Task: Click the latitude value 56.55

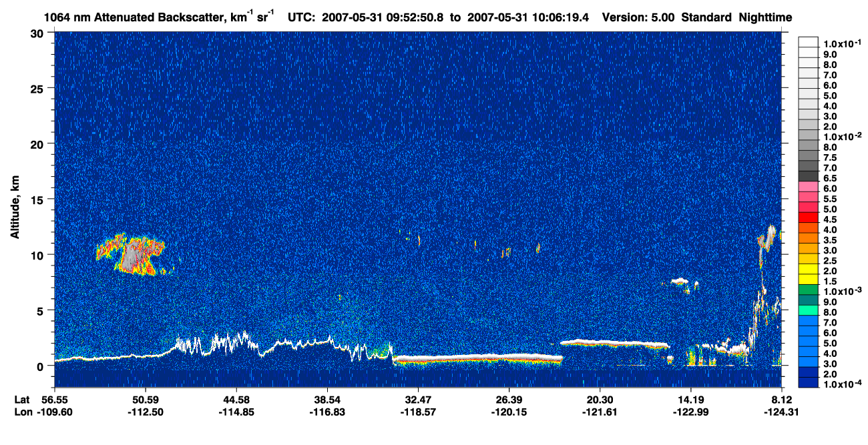Action: click(54, 400)
